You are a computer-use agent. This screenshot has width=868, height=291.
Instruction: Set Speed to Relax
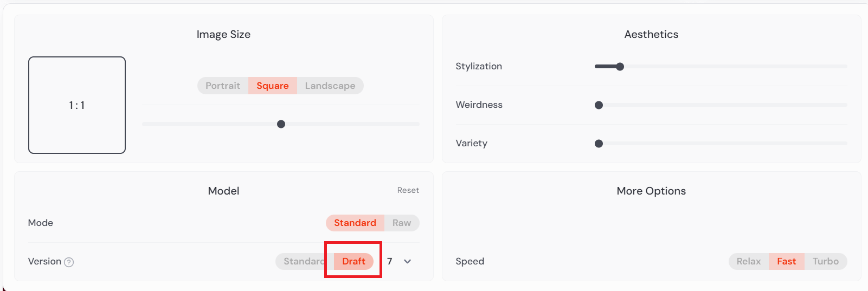748,261
